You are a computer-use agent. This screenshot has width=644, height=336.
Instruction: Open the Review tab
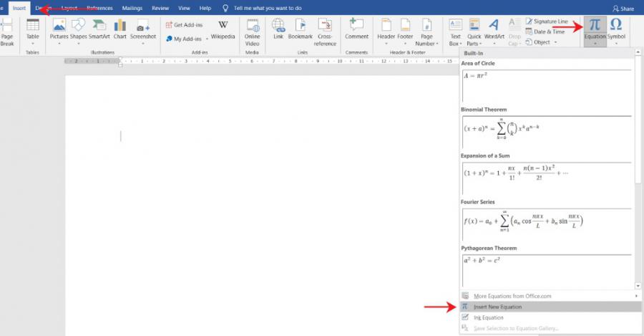(x=160, y=8)
